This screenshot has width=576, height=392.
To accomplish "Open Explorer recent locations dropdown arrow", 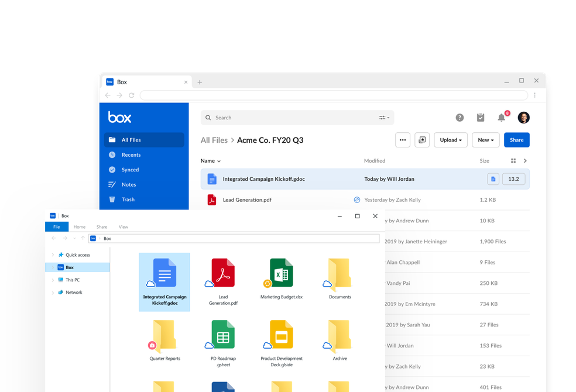I will coord(74,239).
